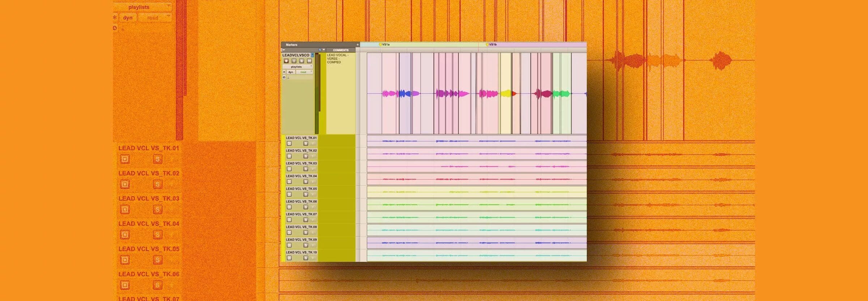Click square lane button on LEAD VCL VS_TK.08
Screen dimensions: 868x301
click(x=289, y=232)
